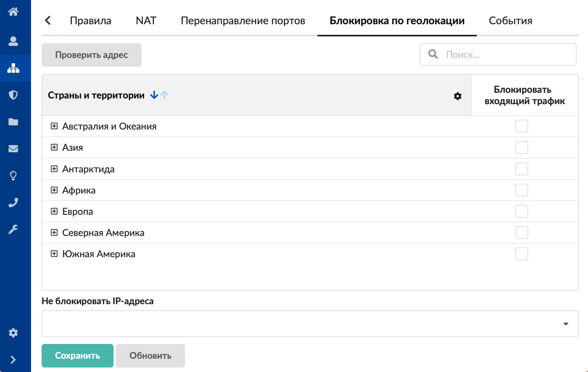
Task: Switch to the Перенаправление портов tab
Action: coord(243,21)
